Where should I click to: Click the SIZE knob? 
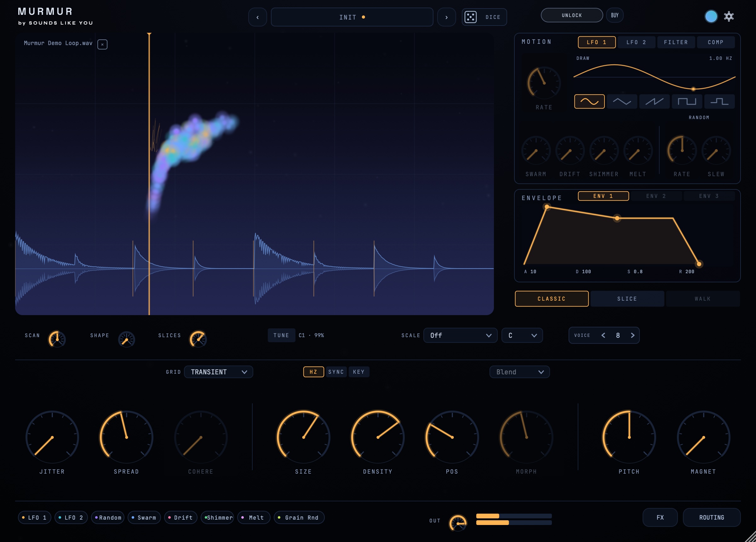click(303, 437)
